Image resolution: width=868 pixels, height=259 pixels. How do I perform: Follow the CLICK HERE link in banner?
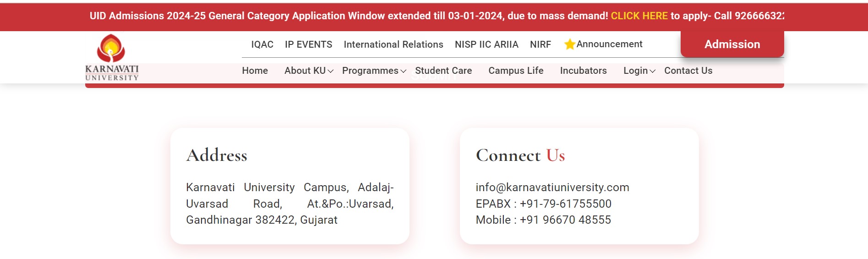tap(639, 16)
